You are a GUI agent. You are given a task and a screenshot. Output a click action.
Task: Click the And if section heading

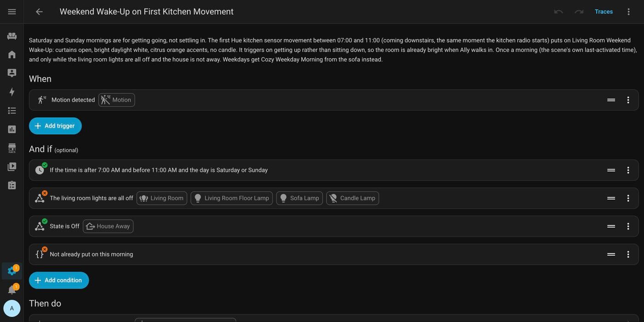(x=40, y=149)
